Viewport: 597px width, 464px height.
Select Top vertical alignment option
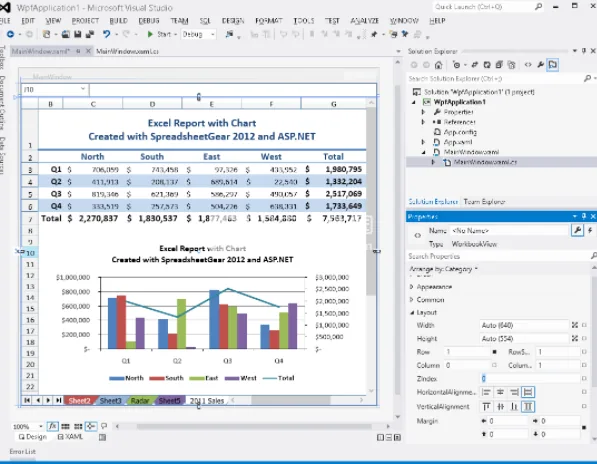486,407
